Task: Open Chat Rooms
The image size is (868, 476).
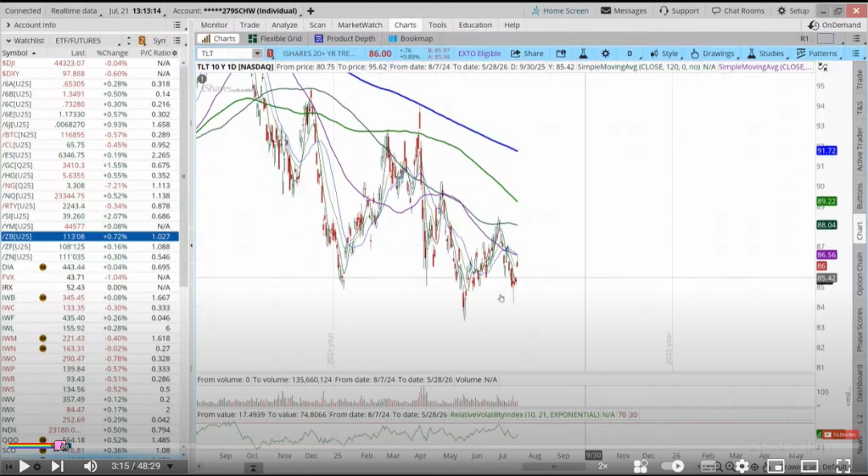Action: pyautogui.click(x=737, y=10)
